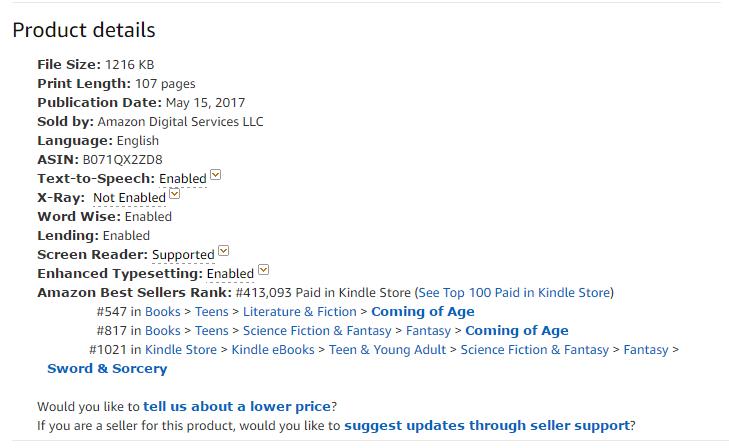
Task: Open Books category in the #547 rank
Action: click(x=163, y=312)
